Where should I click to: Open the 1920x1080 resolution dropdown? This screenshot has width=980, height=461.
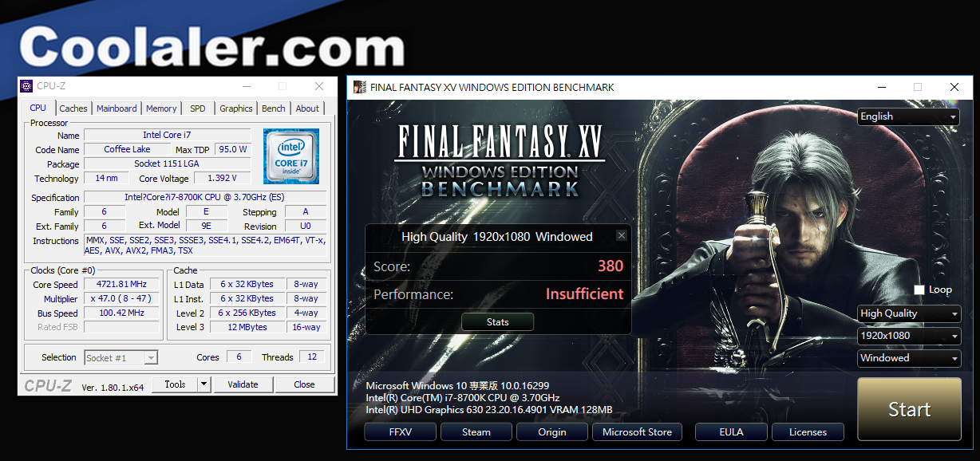[x=909, y=336]
